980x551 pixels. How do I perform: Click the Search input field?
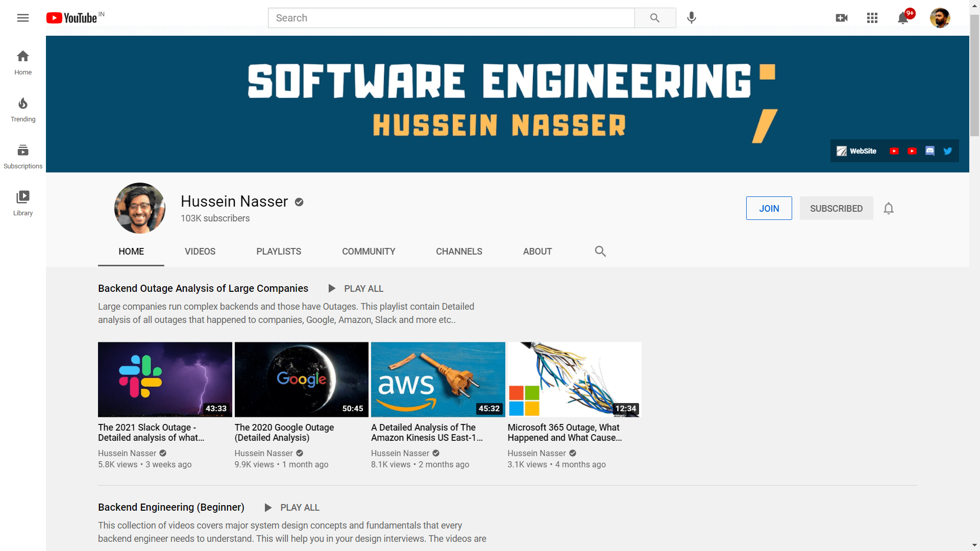[x=451, y=18]
